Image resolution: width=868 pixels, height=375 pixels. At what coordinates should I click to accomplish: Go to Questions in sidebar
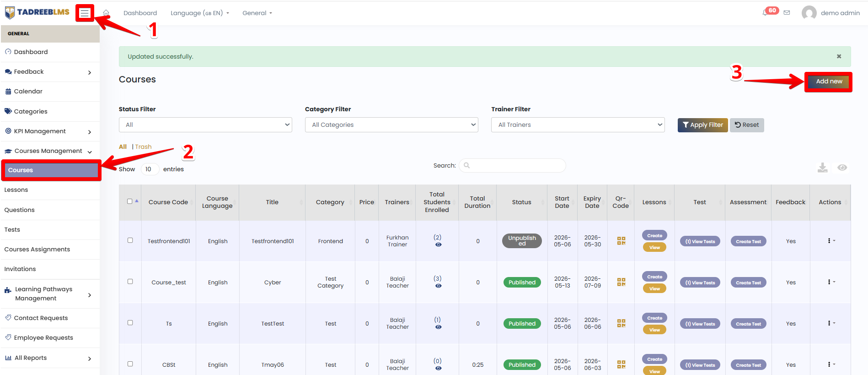[x=50, y=210]
